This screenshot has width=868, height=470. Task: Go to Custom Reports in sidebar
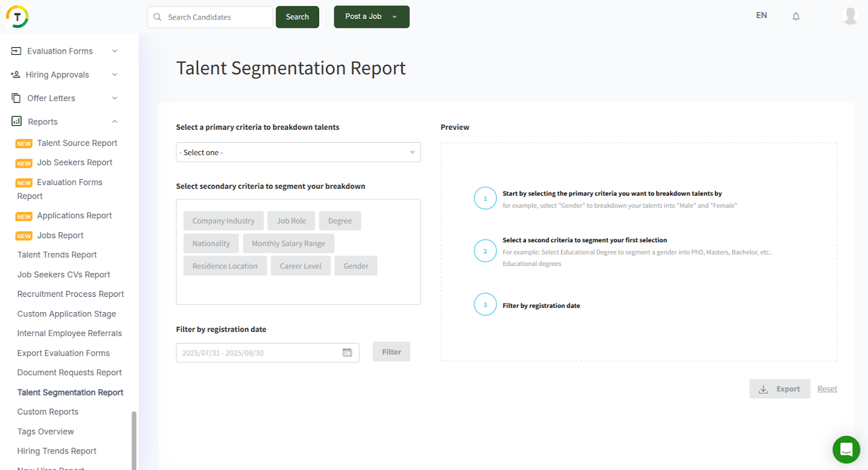(48, 412)
